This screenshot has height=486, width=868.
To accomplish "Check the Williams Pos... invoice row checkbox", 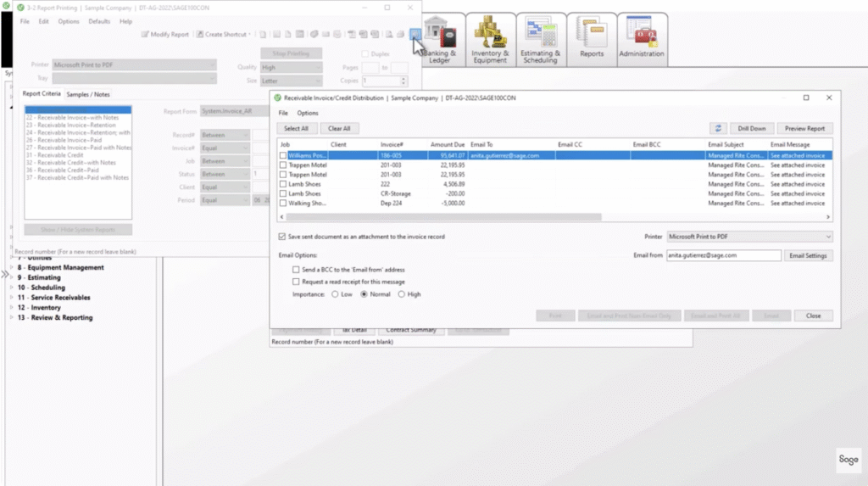I will (x=283, y=156).
